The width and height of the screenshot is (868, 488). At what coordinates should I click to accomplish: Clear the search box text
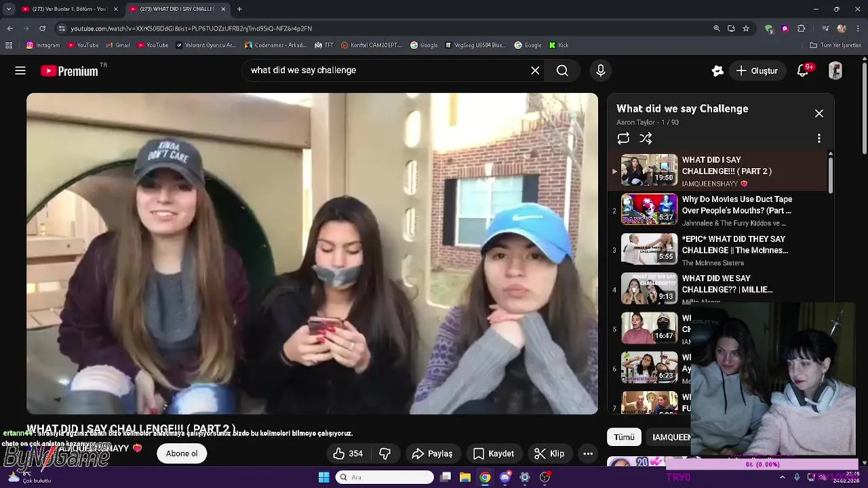pos(535,70)
